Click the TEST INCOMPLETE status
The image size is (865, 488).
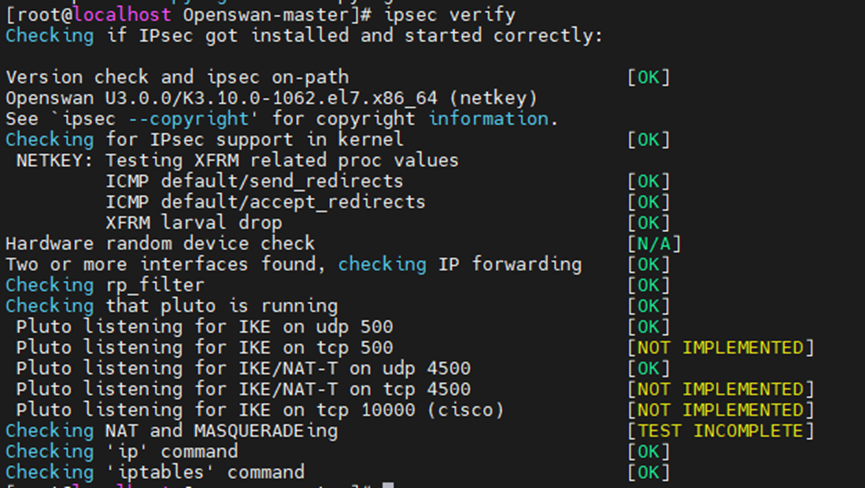[x=721, y=431]
